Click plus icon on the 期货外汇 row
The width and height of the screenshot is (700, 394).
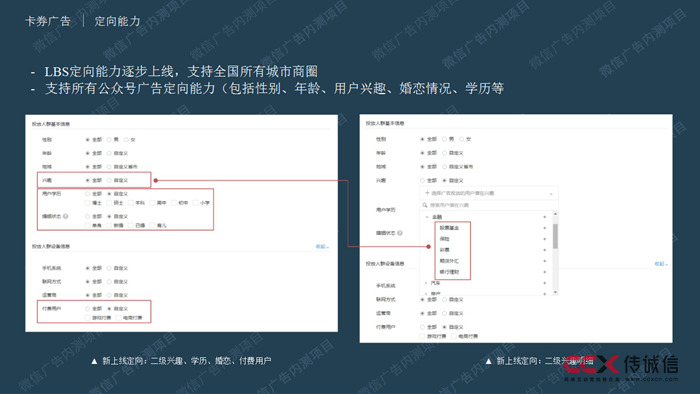[x=544, y=261]
